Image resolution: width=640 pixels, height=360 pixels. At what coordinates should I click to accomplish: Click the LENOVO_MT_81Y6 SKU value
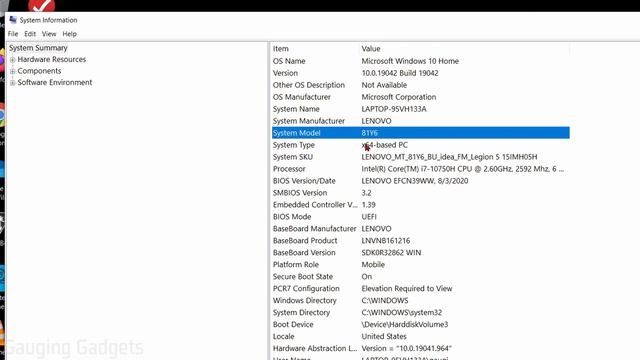click(x=449, y=157)
